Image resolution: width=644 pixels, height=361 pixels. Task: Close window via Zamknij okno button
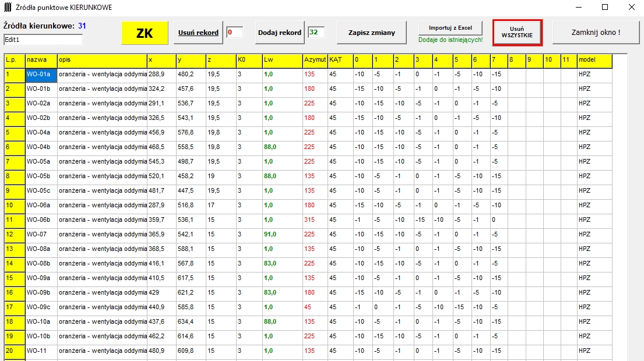pyautogui.click(x=592, y=33)
